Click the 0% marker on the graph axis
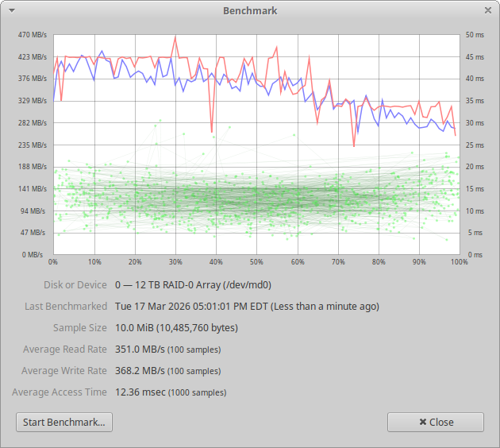This screenshot has width=500, height=448. [53, 261]
